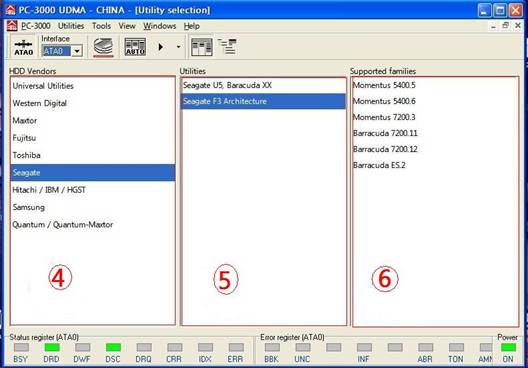Image resolution: width=528 pixels, height=368 pixels.
Task: Click the INF error indicator
Action: (x=364, y=347)
